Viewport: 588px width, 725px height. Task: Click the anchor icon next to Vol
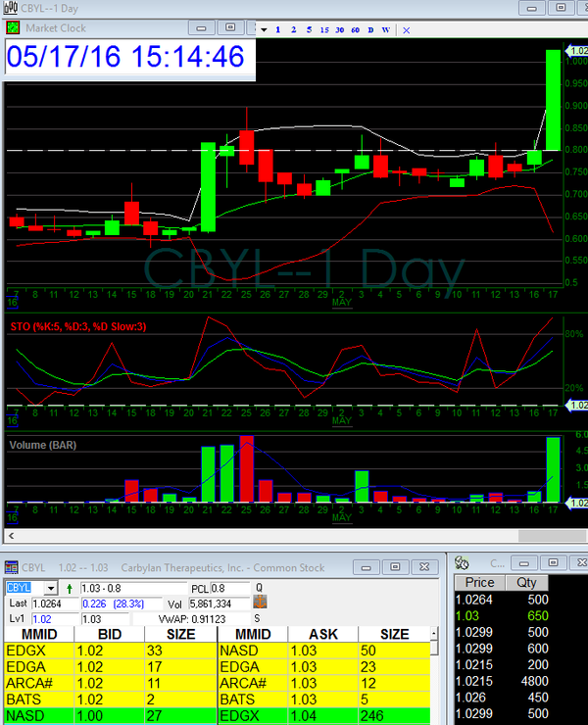pyautogui.click(x=260, y=603)
